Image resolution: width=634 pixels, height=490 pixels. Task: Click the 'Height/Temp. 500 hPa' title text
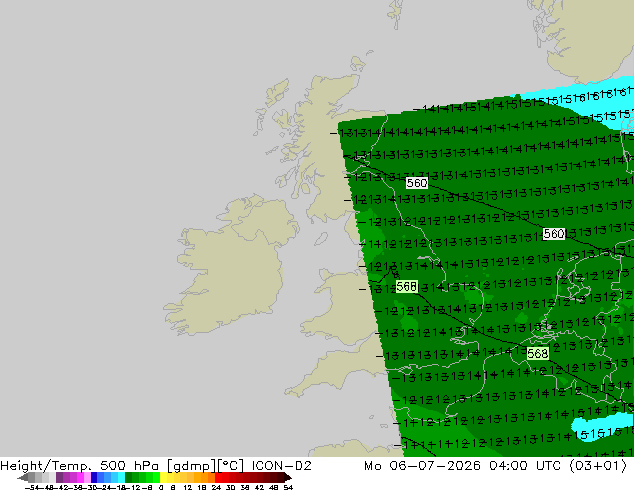81,466
